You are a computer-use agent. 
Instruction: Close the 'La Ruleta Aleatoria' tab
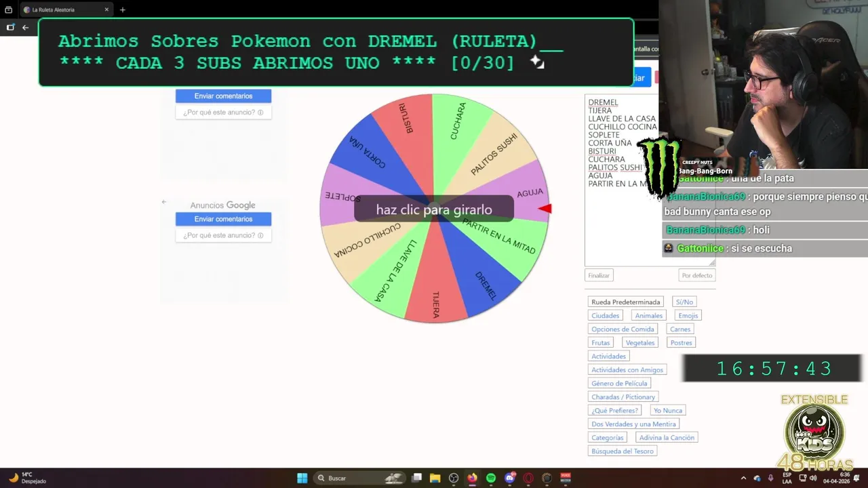pyautogui.click(x=107, y=9)
